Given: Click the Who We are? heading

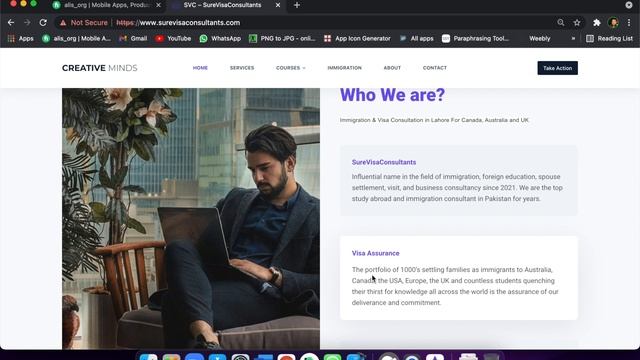Looking at the screenshot, I should [392, 95].
